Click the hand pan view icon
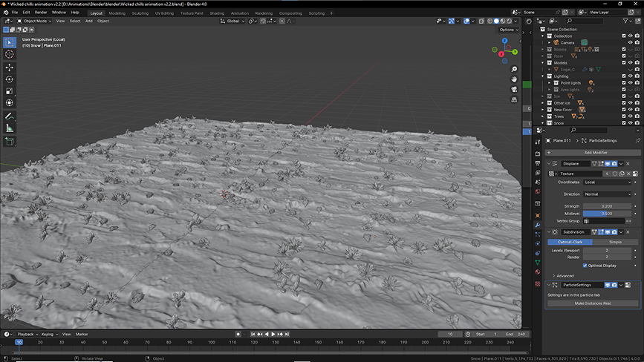This screenshot has height=362, width=644. coord(514,79)
